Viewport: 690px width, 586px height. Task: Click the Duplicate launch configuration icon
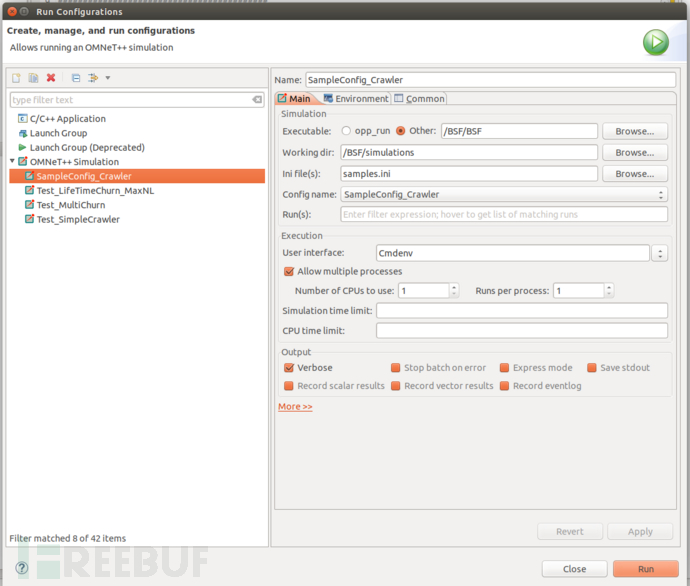point(33,78)
